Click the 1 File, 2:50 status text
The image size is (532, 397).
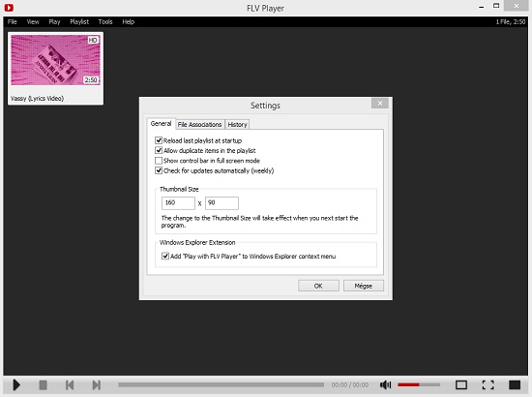[x=511, y=21]
